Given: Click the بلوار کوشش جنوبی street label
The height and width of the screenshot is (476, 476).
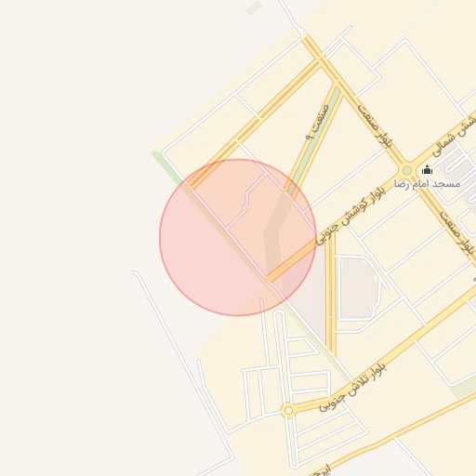Looking at the screenshot, I should click(350, 216).
